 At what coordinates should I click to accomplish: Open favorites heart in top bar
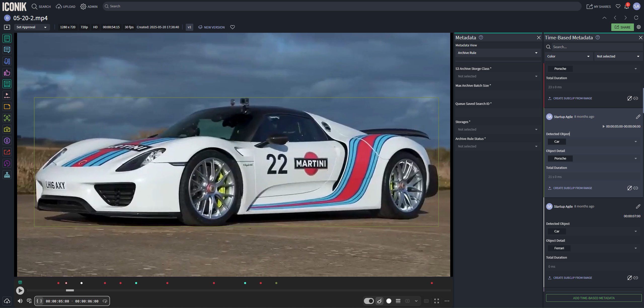pyautogui.click(x=618, y=6)
